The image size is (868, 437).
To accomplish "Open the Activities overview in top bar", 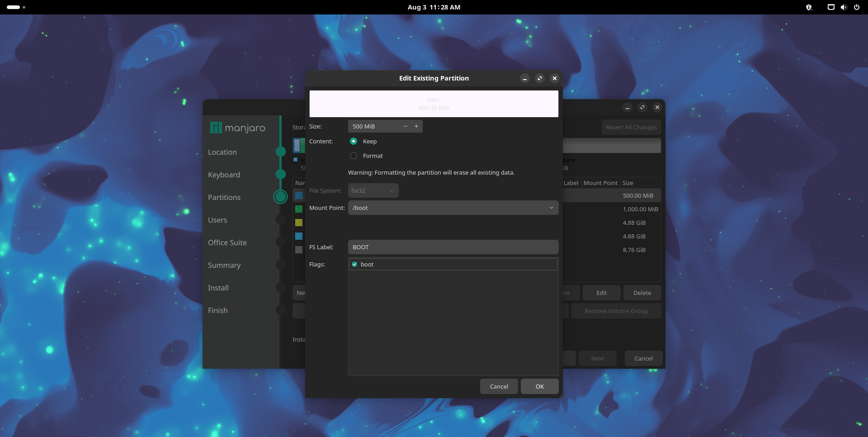I will (16, 7).
